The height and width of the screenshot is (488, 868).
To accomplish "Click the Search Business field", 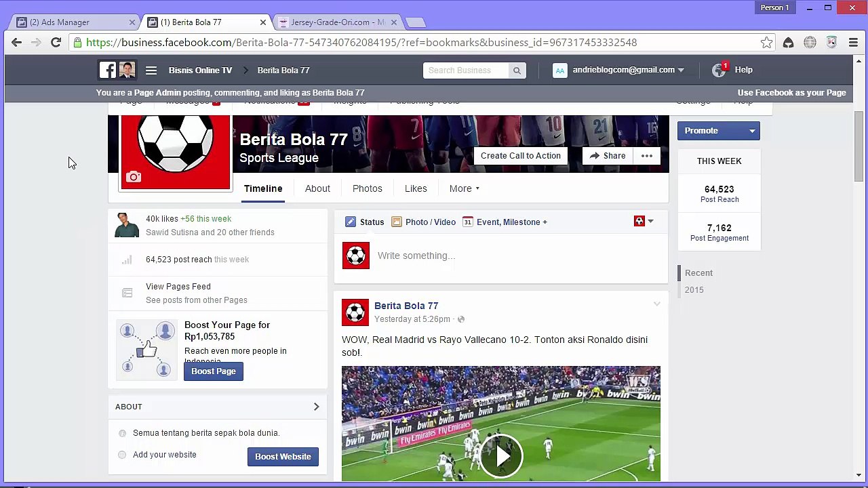I will click(x=466, y=70).
